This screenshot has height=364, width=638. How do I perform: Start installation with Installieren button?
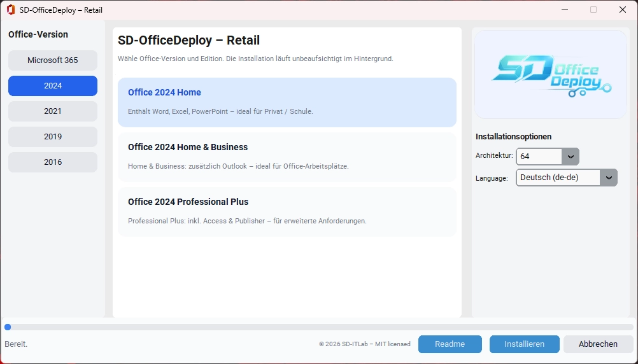tap(525, 344)
